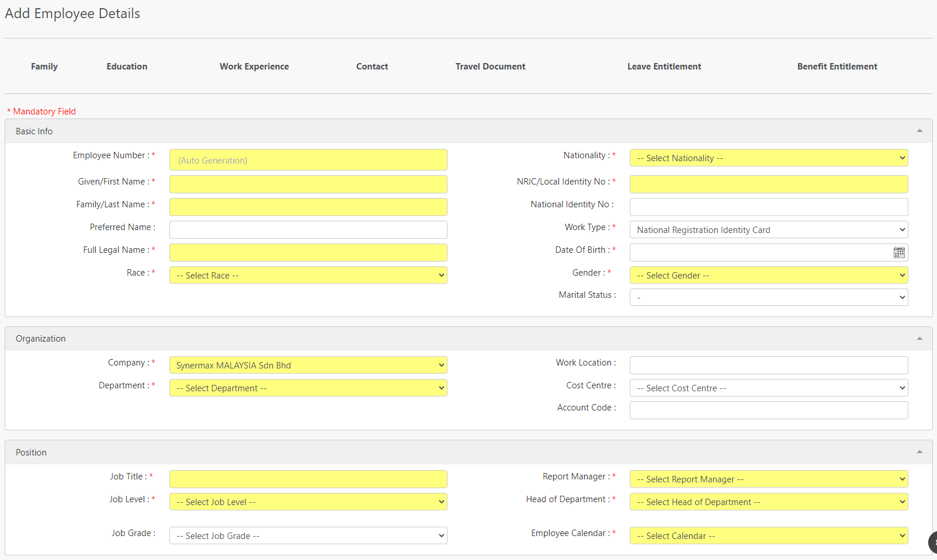This screenshot has height=560, width=937.
Task: Click the Mandatory Field notice text
Action: click(41, 111)
